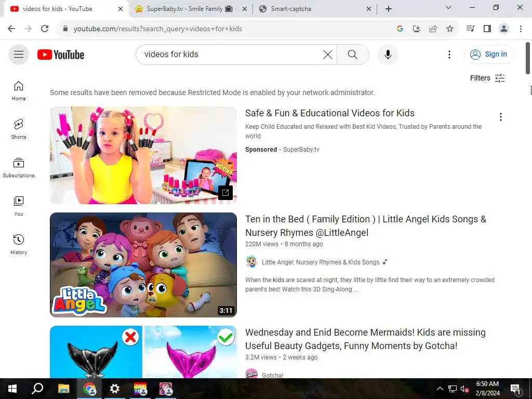Screen dimensions: 532x399
Task: Open Subscriptions in the sidebar
Action: [x=19, y=168]
